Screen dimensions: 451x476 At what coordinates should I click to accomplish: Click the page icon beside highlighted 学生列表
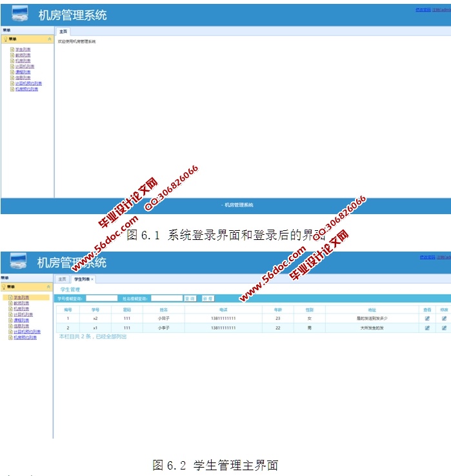tap(11, 297)
